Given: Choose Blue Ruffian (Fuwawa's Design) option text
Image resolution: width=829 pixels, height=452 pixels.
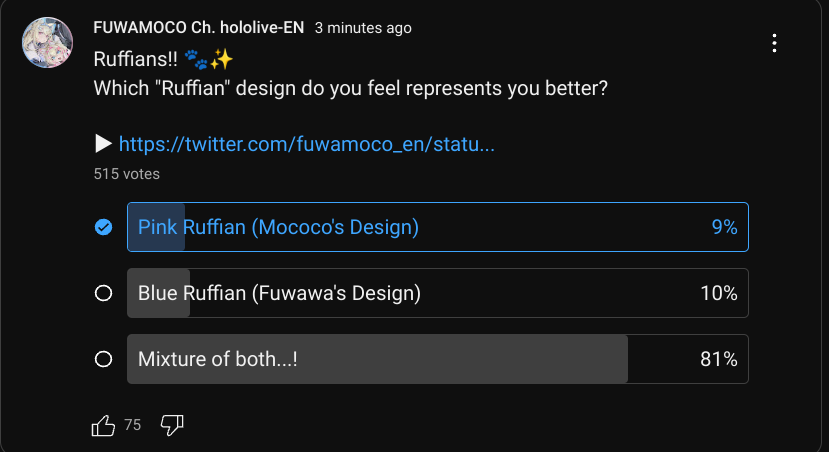Looking at the screenshot, I should [x=279, y=294].
